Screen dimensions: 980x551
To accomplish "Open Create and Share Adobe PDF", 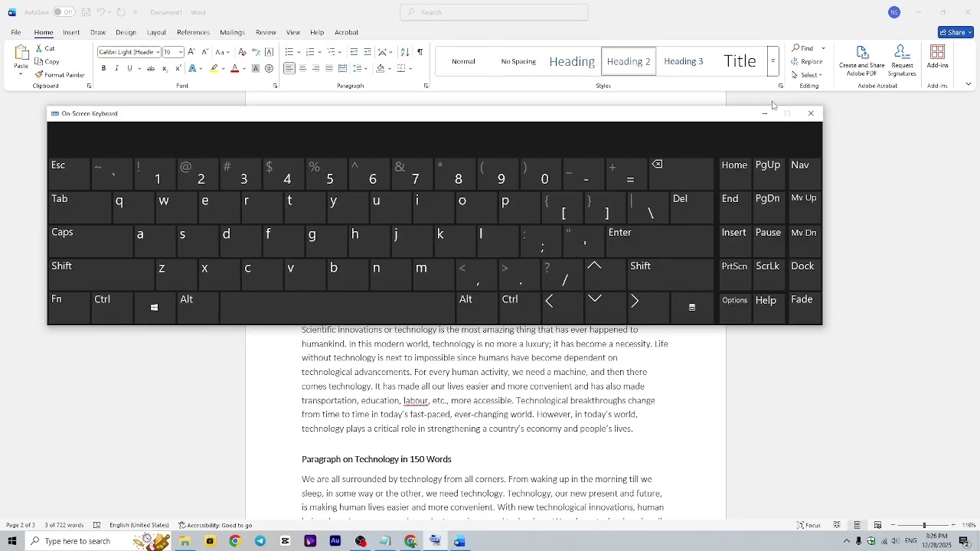I will pyautogui.click(x=863, y=61).
